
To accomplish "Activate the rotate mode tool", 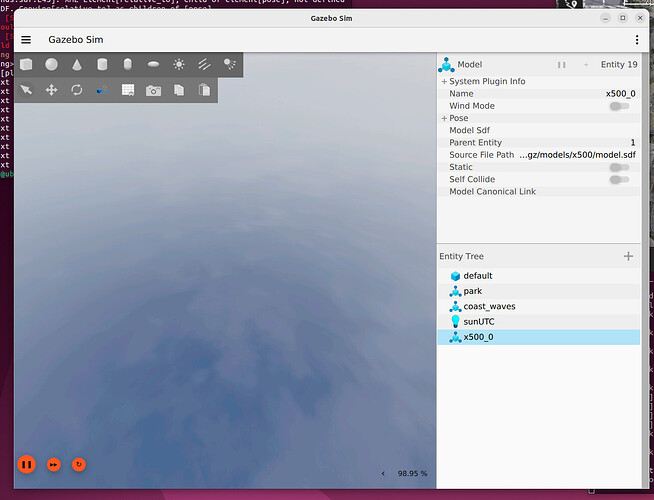I will point(77,90).
